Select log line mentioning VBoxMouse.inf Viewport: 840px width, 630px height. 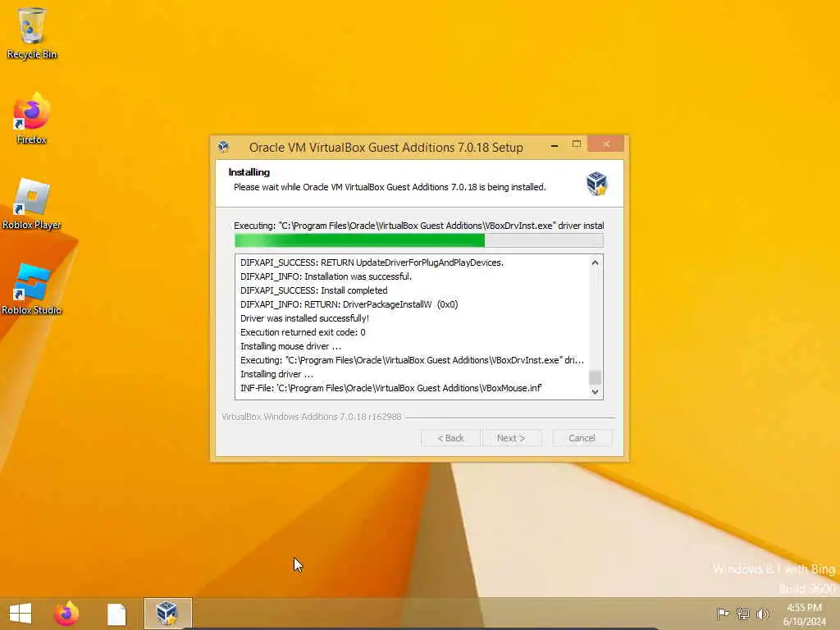point(391,388)
